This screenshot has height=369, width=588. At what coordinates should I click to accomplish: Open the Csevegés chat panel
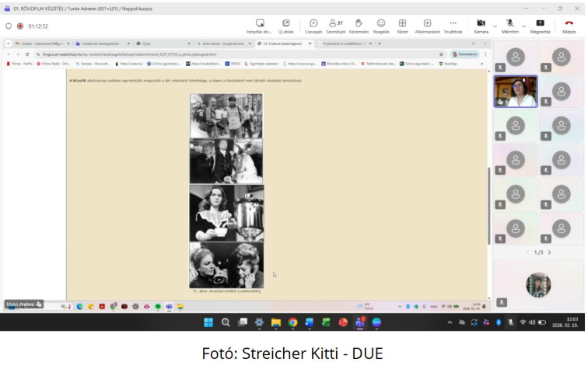[313, 26]
